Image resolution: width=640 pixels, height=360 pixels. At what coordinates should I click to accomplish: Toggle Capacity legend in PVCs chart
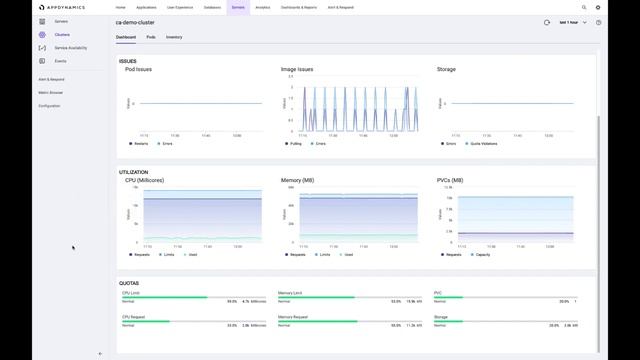[x=480, y=255]
